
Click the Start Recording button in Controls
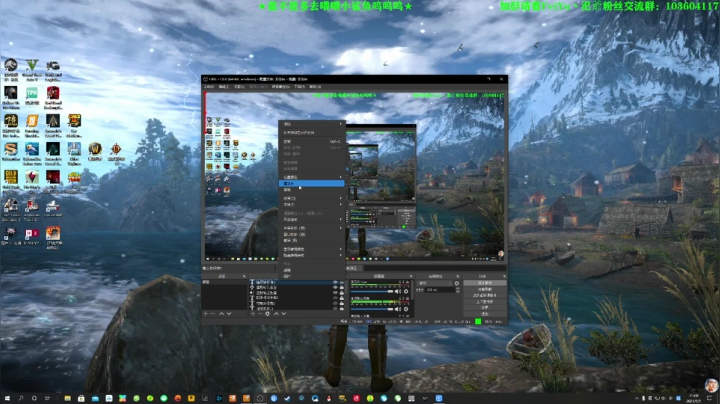(485, 289)
